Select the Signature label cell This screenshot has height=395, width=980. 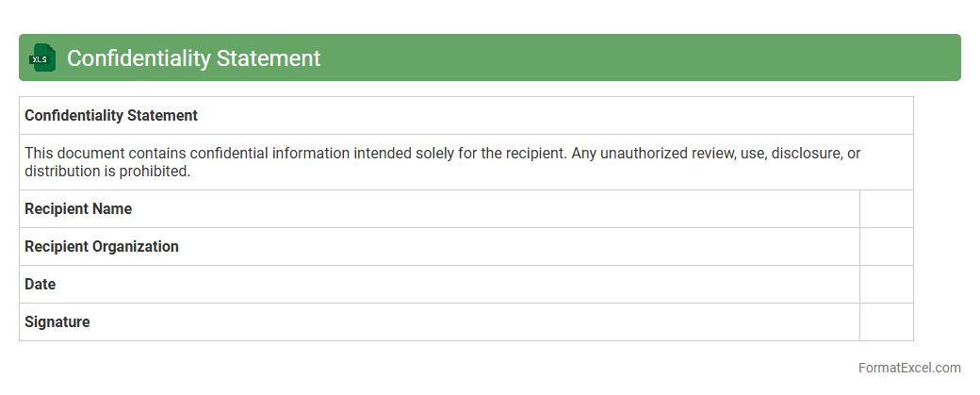(57, 322)
